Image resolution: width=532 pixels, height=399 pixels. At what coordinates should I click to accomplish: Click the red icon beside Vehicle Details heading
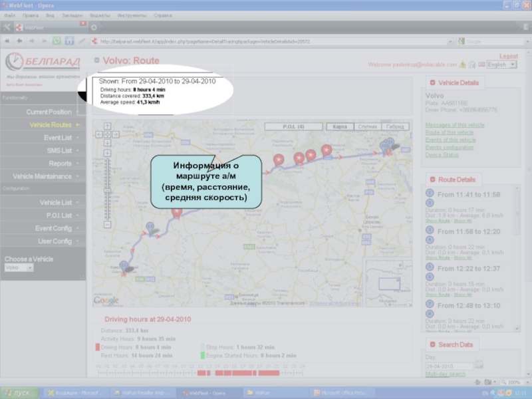(x=433, y=82)
